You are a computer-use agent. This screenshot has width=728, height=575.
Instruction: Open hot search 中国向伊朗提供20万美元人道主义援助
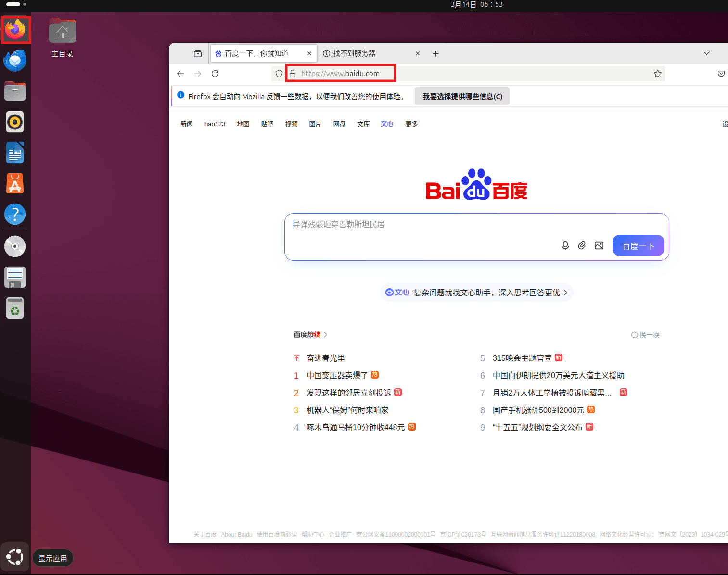(559, 375)
